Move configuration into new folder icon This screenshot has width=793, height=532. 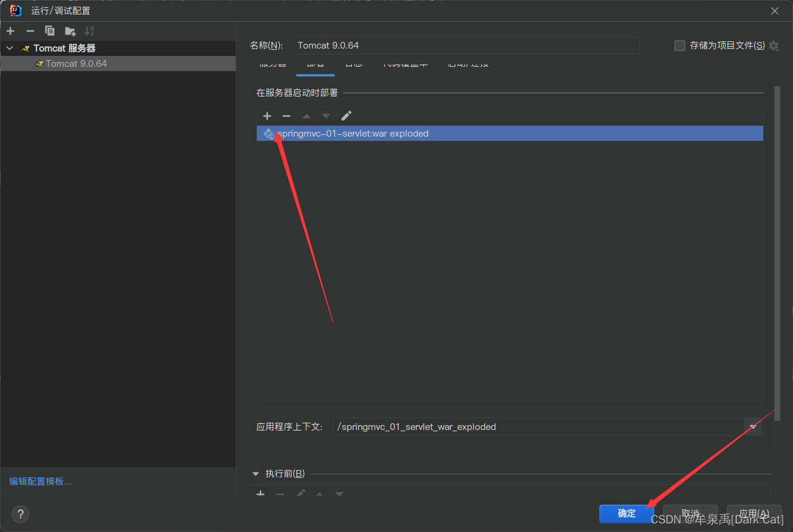click(x=70, y=31)
